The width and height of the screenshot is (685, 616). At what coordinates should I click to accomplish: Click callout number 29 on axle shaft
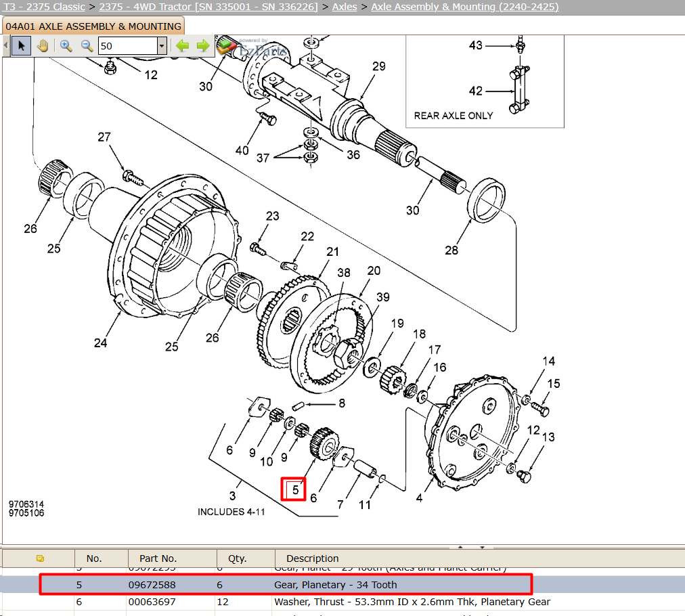pos(379,66)
